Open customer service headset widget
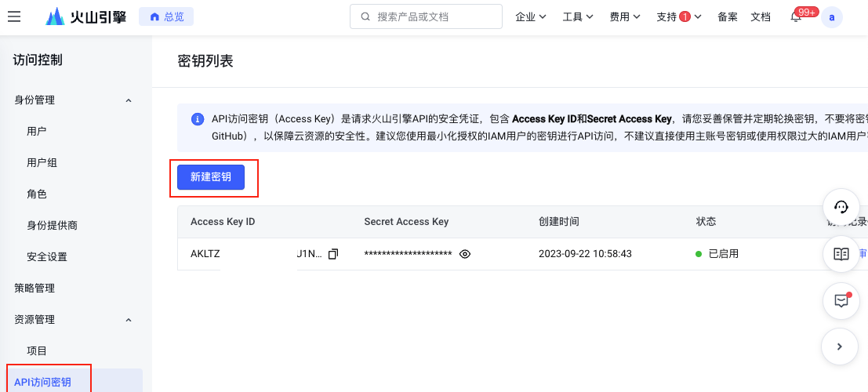The height and width of the screenshot is (392, 868). [841, 207]
